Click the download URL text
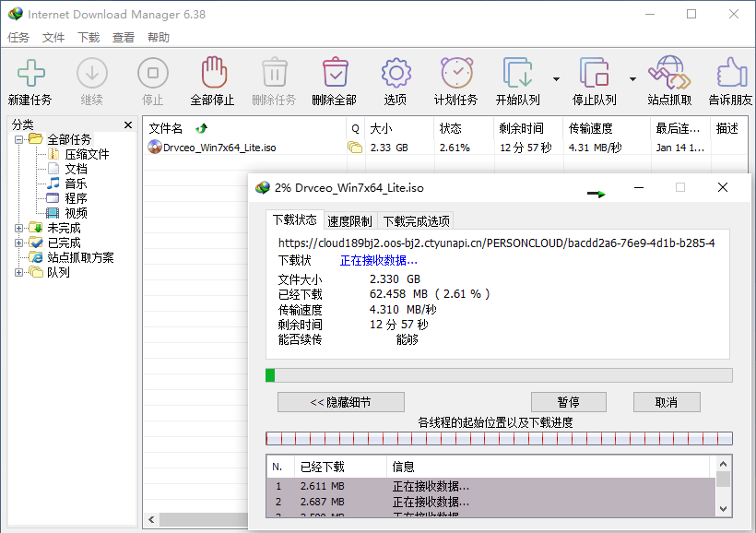 tap(496, 243)
